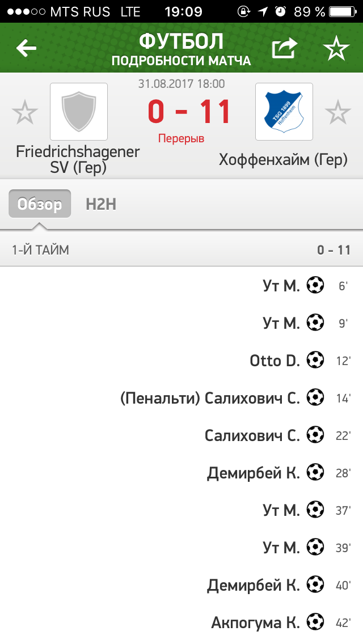Screen dimensions: 363x644
Task: Favorite Хоффенхайм team star
Action: point(338,112)
